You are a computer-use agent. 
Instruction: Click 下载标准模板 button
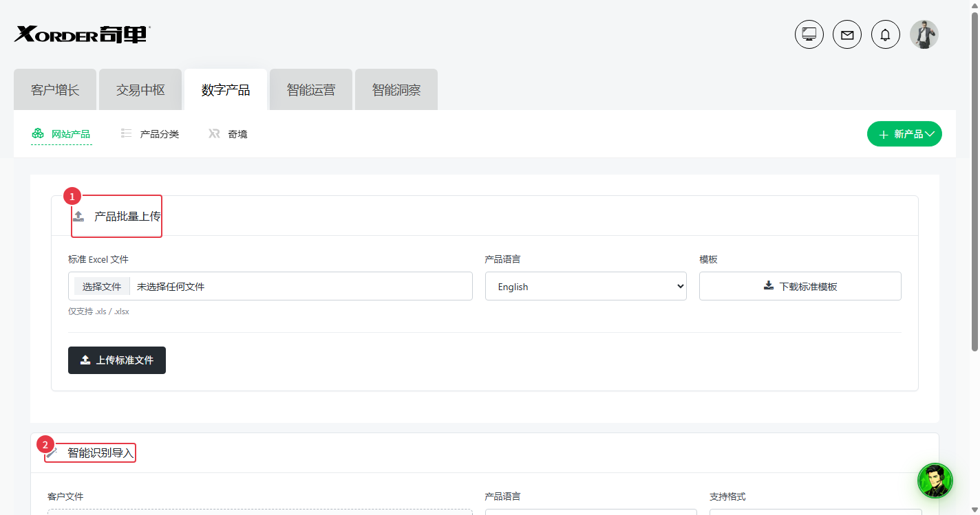click(x=800, y=286)
